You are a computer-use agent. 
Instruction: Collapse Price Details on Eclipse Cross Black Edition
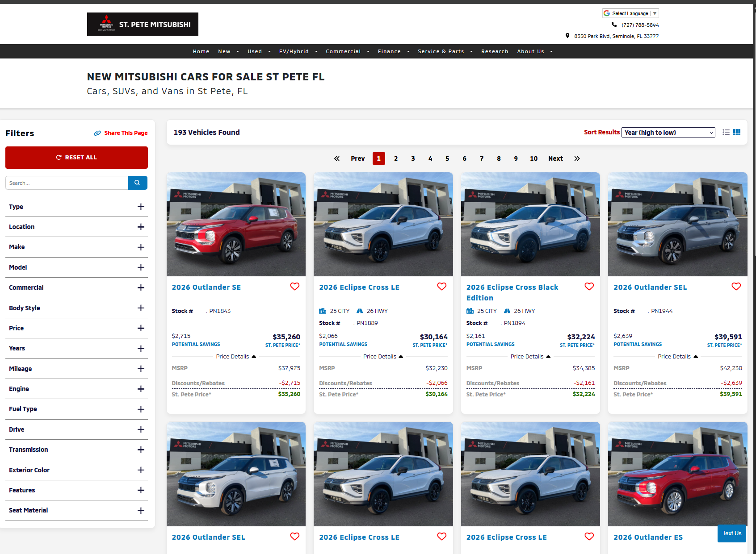point(531,357)
